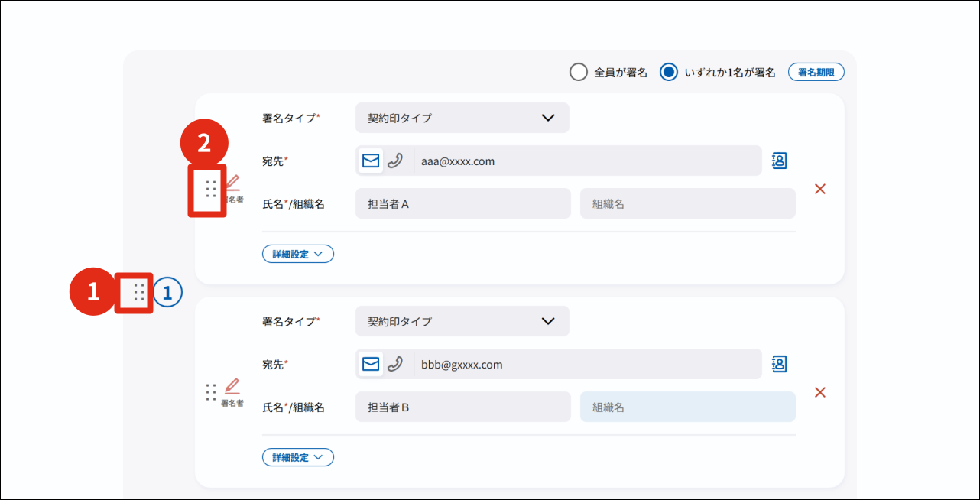Viewport: 980px width, 500px height.
Task: Select phone icon in second recipient row
Action: click(x=395, y=365)
